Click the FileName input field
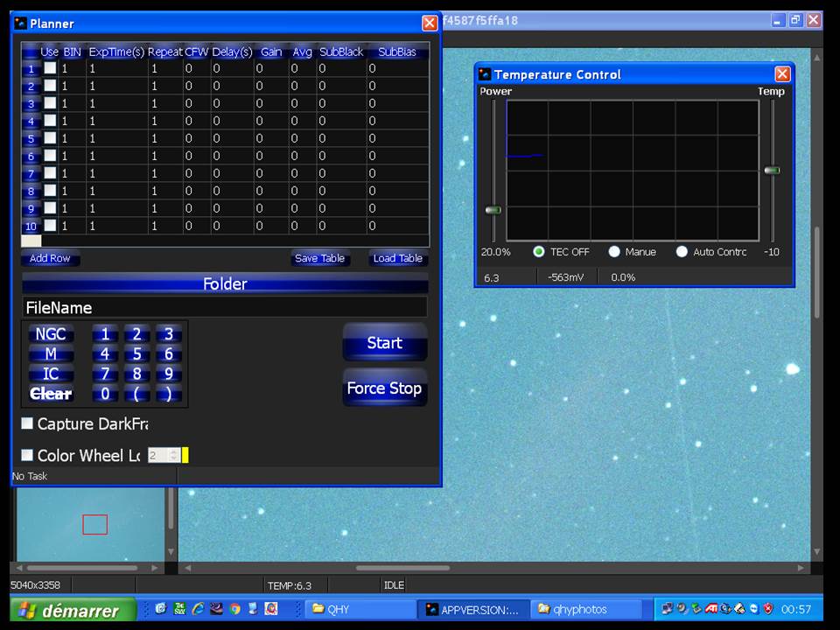The image size is (840, 630). pos(225,307)
